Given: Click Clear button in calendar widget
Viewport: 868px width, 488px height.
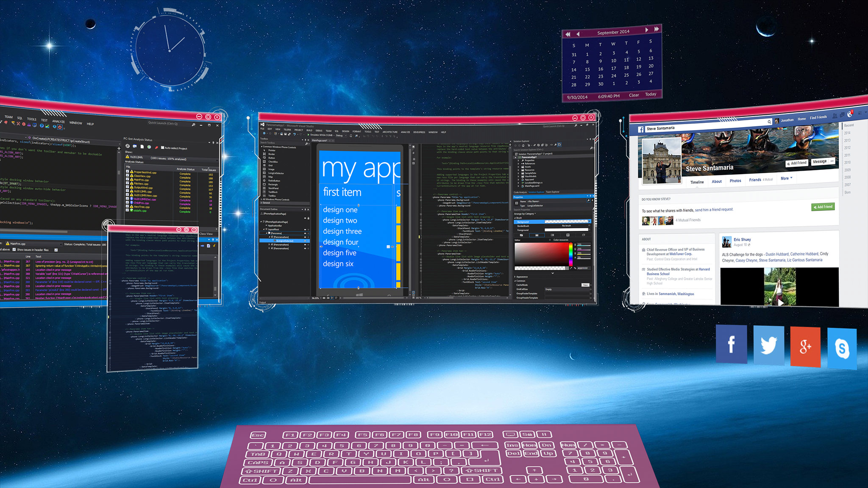Looking at the screenshot, I should pos(634,95).
